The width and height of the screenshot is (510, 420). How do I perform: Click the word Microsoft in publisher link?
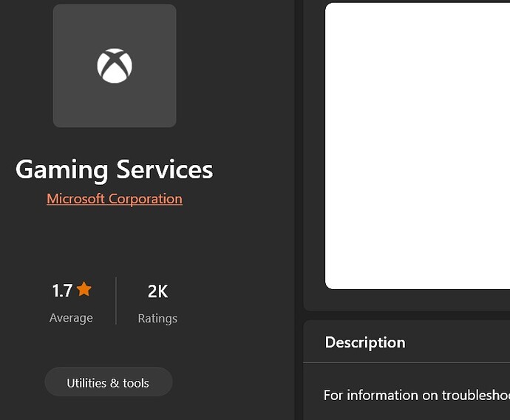75,199
